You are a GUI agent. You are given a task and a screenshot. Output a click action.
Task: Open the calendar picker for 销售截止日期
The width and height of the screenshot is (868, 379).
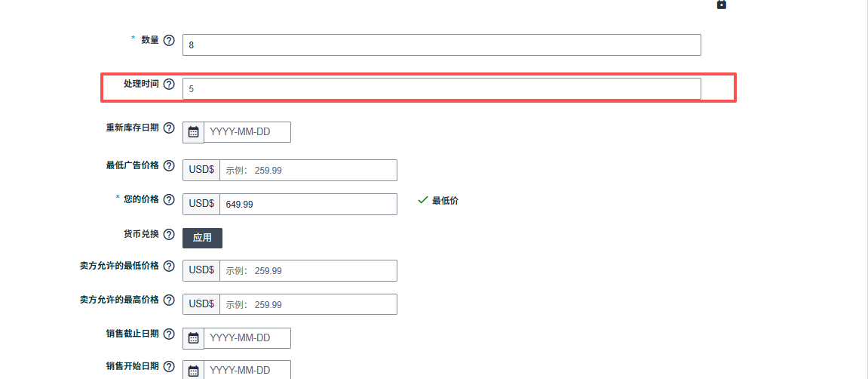(193, 338)
